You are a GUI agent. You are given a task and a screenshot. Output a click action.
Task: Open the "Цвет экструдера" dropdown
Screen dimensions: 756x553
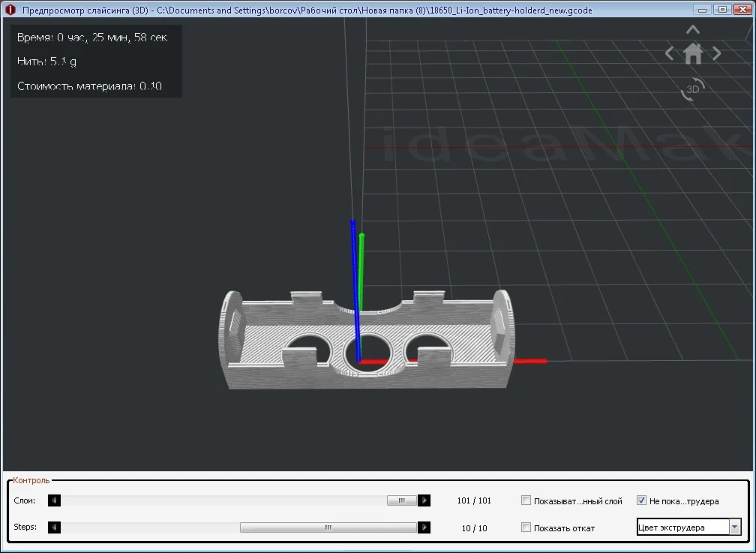pyautogui.click(x=688, y=527)
